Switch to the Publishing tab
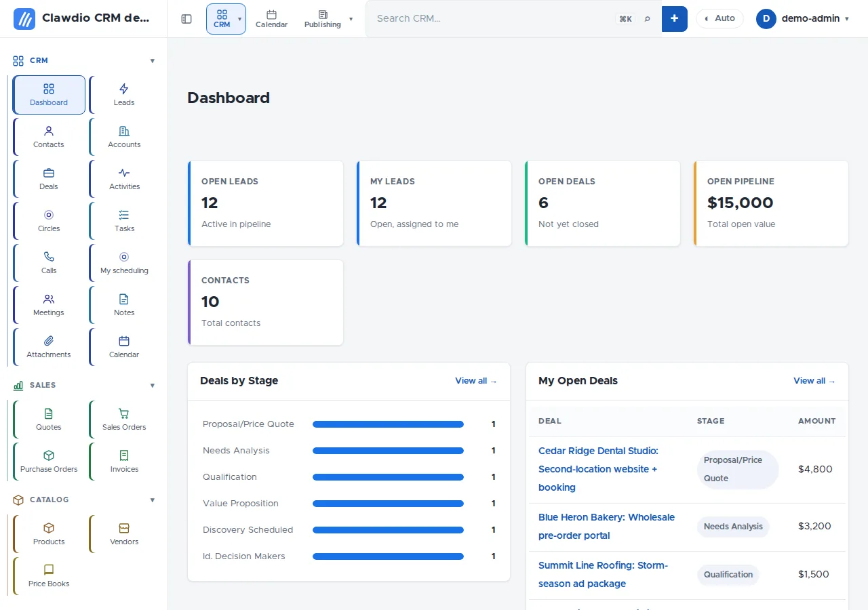Viewport: 868px width, 610px height. tap(323, 19)
